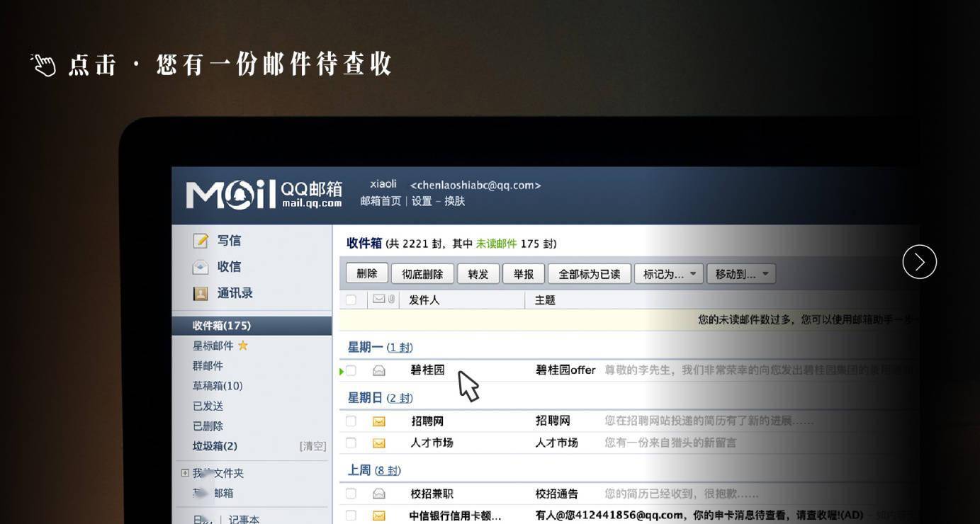
Task: Click the 写信 compose icon
Action: pyautogui.click(x=201, y=241)
